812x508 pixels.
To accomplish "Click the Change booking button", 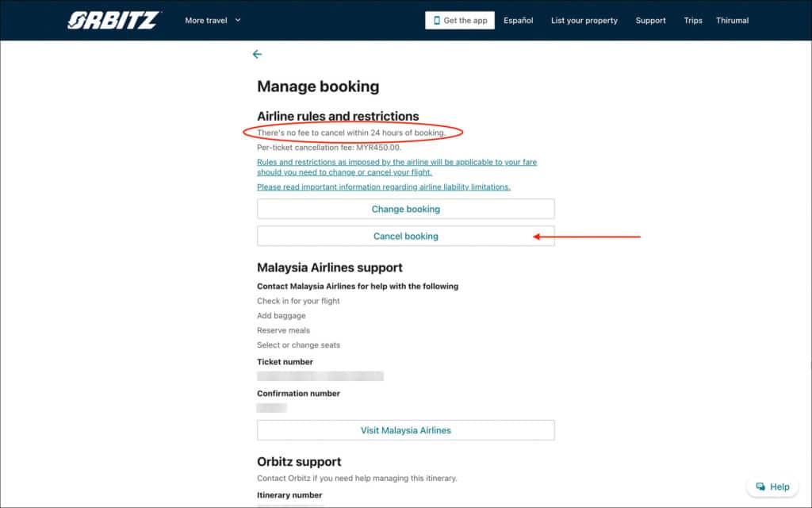I will point(405,209).
